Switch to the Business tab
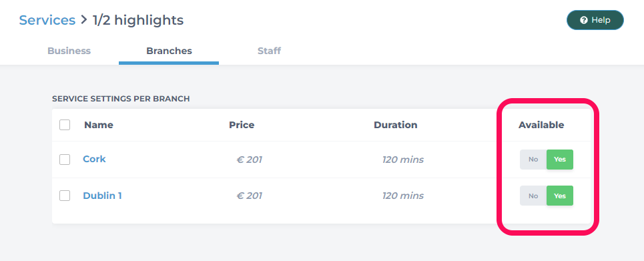This screenshot has height=261, width=644. (x=69, y=51)
